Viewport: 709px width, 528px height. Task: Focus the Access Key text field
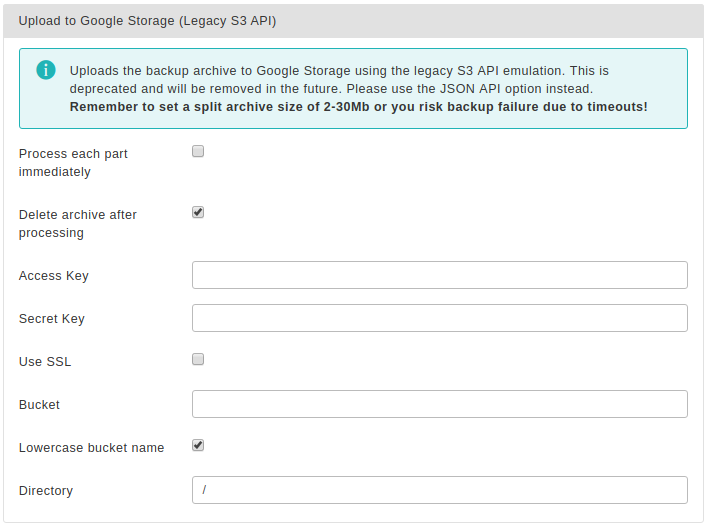440,275
